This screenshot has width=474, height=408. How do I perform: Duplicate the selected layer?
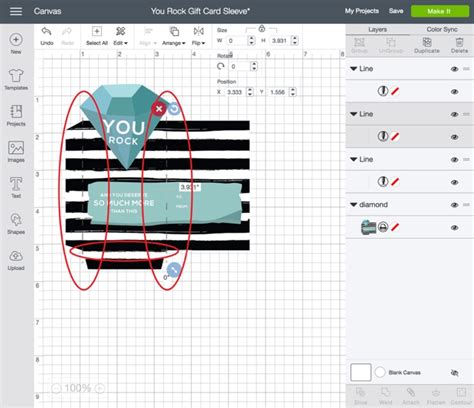(x=427, y=45)
